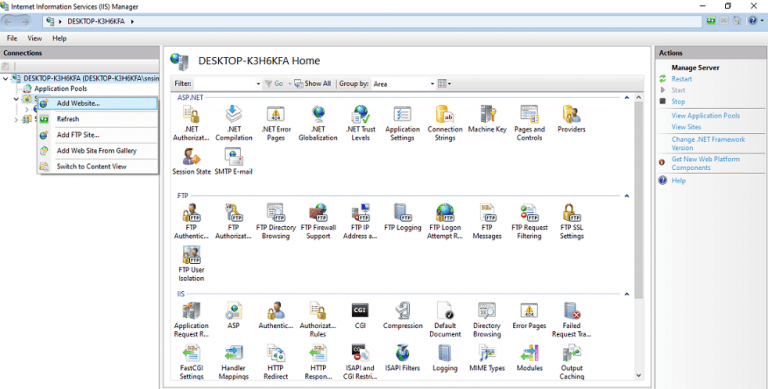Open the FTP SSL Settings icon
Image resolution: width=768 pixels, height=389 pixels.
click(x=572, y=221)
